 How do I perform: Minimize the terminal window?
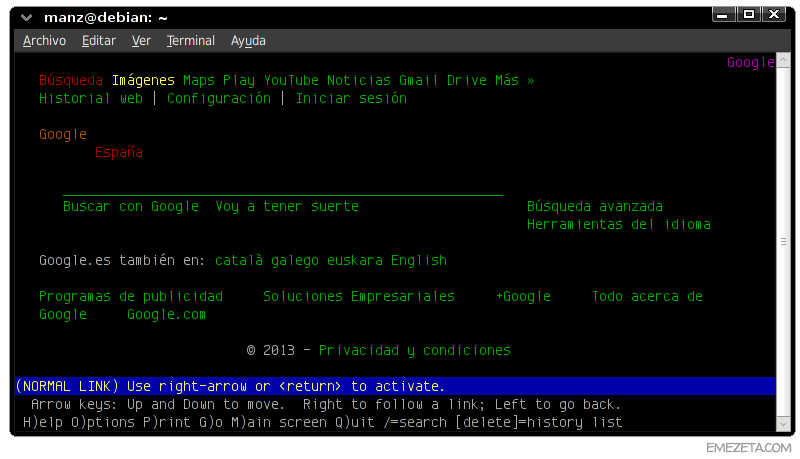(723, 14)
